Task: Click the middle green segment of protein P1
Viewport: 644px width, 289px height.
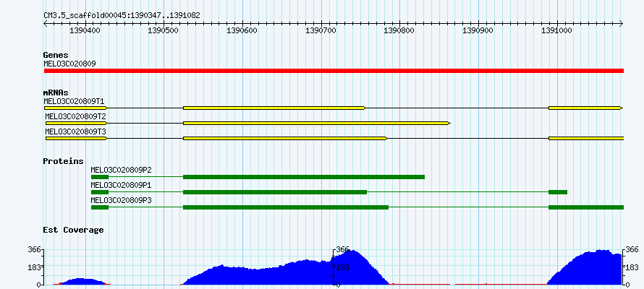Action: coord(275,192)
